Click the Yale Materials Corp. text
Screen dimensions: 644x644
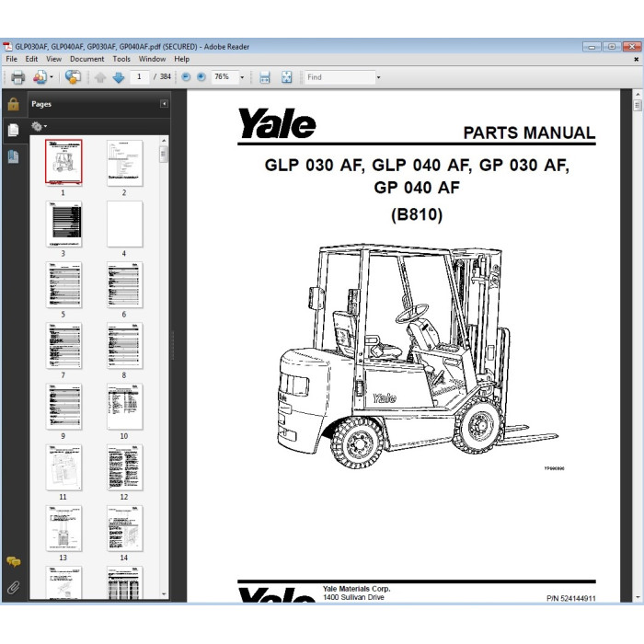pos(357,589)
